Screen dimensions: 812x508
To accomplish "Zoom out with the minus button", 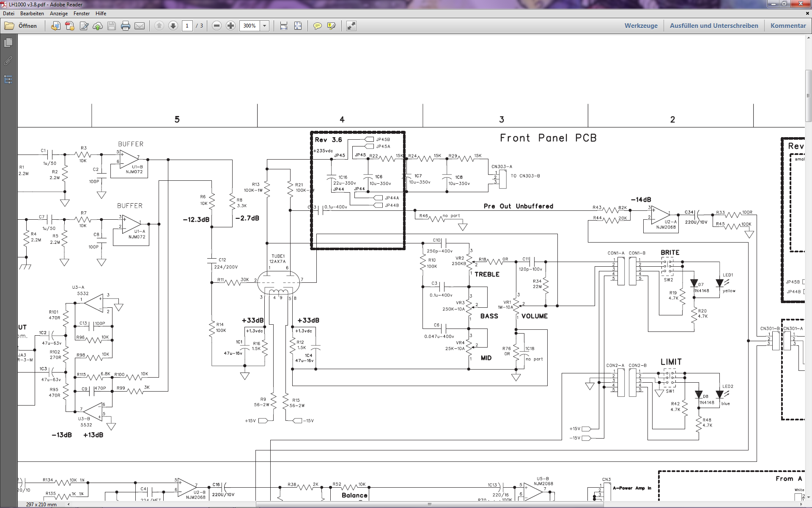I will pyautogui.click(x=217, y=26).
